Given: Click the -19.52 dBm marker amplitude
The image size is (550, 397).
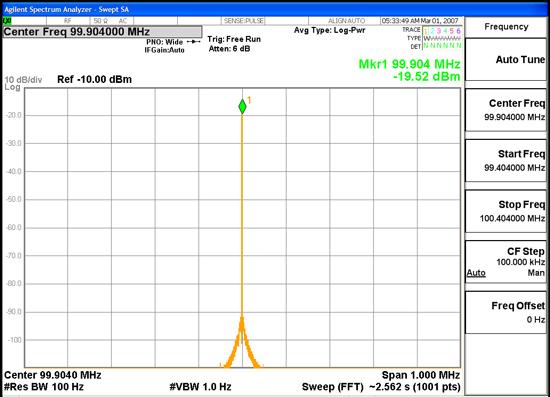Looking at the screenshot, I should point(427,76).
